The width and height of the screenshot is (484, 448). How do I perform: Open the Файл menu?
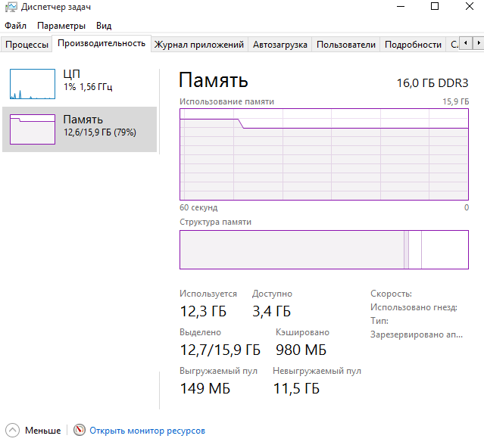(x=15, y=26)
